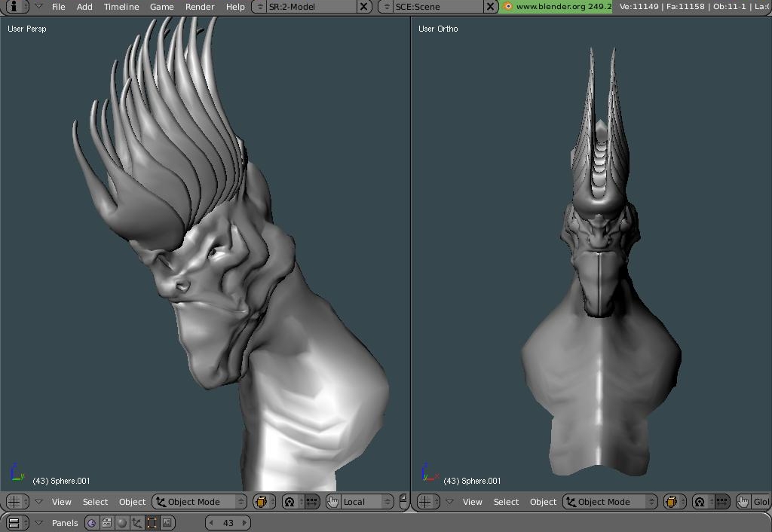Open the Add menu
Viewport: 772px width, 532px height.
pyautogui.click(x=84, y=7)
